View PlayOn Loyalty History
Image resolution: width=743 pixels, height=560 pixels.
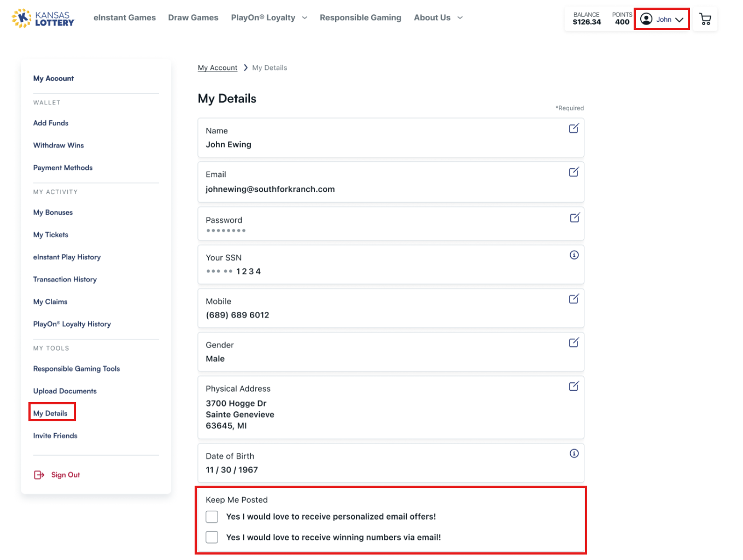[x=72, y=324]
